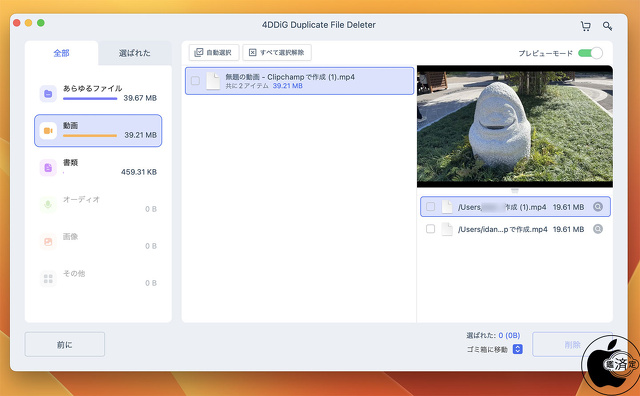Click file icon beside /Users/idan path
The image size is (640, 396).
(x=447, y=229)
